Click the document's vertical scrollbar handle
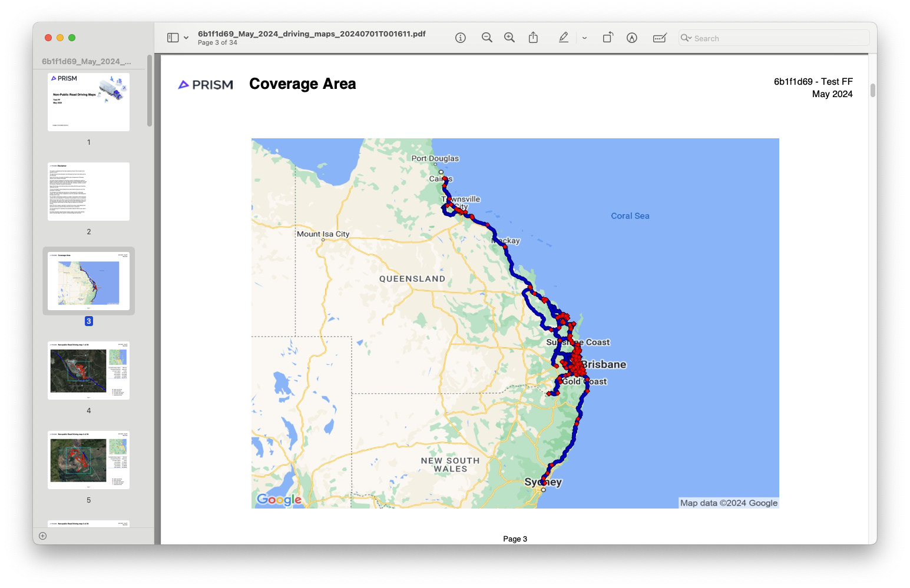910x588 pixels. [872, 90]
